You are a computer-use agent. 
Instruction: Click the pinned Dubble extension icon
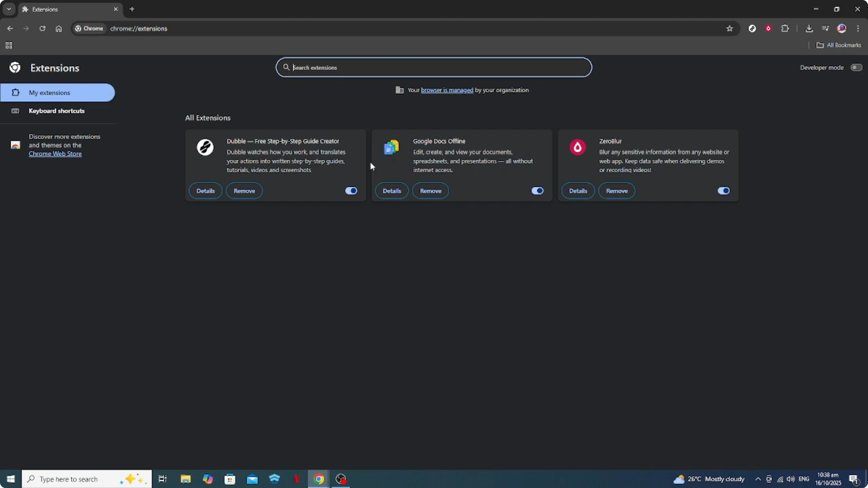click(752, 29)
